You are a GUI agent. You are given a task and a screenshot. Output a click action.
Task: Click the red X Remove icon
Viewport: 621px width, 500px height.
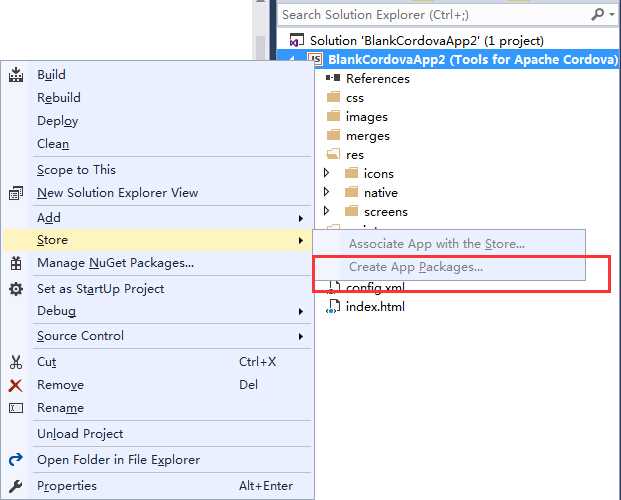click(x=15, y=385)
